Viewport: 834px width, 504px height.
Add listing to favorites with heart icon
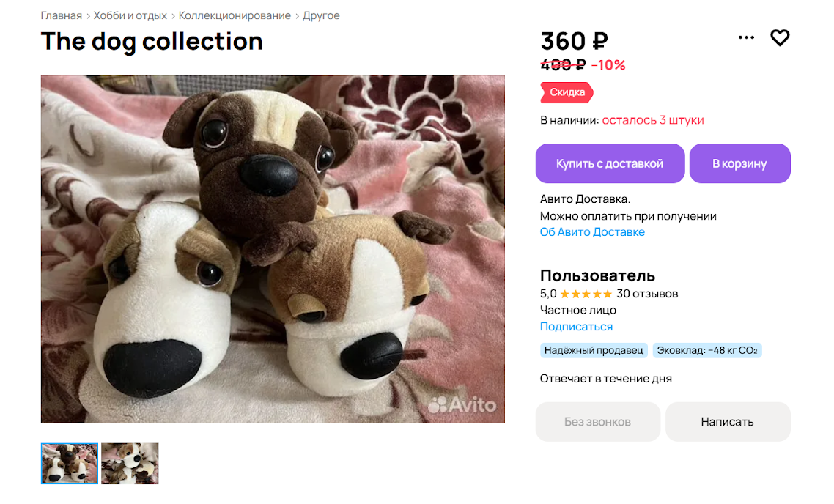click(x=780, y=38)
